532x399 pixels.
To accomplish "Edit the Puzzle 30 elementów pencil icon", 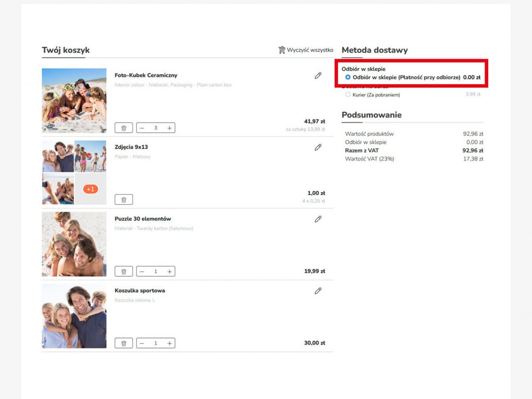I will (x=318, y=219).
